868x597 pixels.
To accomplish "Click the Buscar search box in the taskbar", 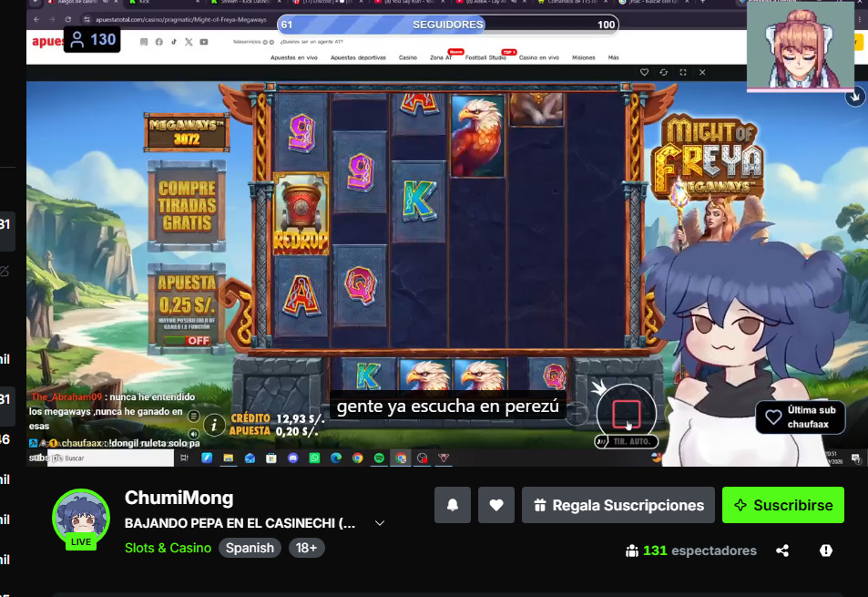I will coord(111,458).
